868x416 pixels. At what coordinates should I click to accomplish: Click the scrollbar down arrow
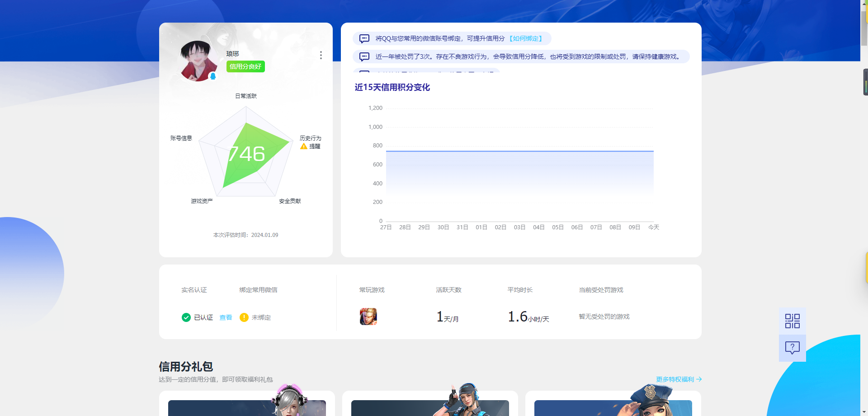[864, 412]
